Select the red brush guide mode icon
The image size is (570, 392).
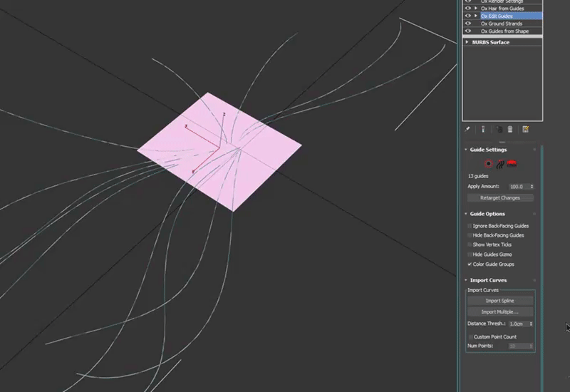[512, 163]
